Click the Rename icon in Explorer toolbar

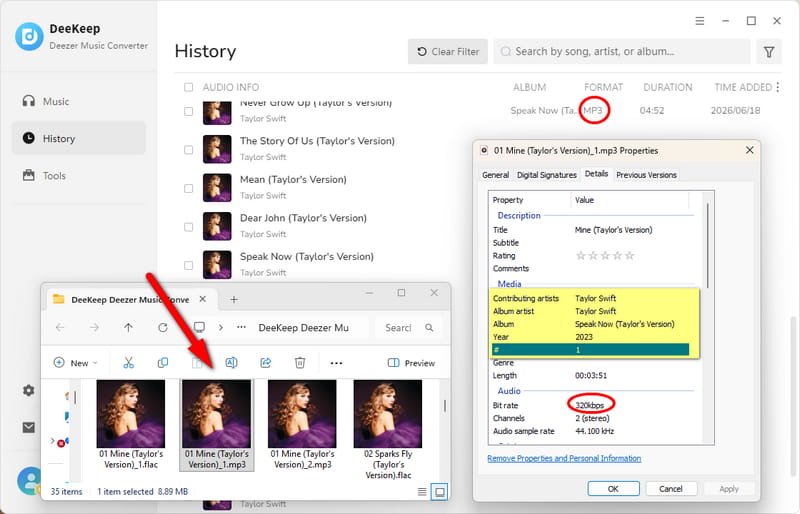[x=231, y=363]
